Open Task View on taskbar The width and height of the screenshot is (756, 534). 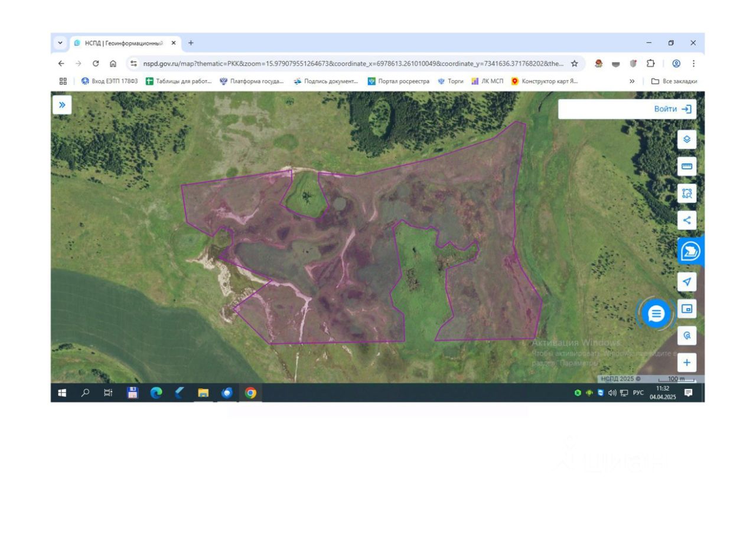(108, 392)
